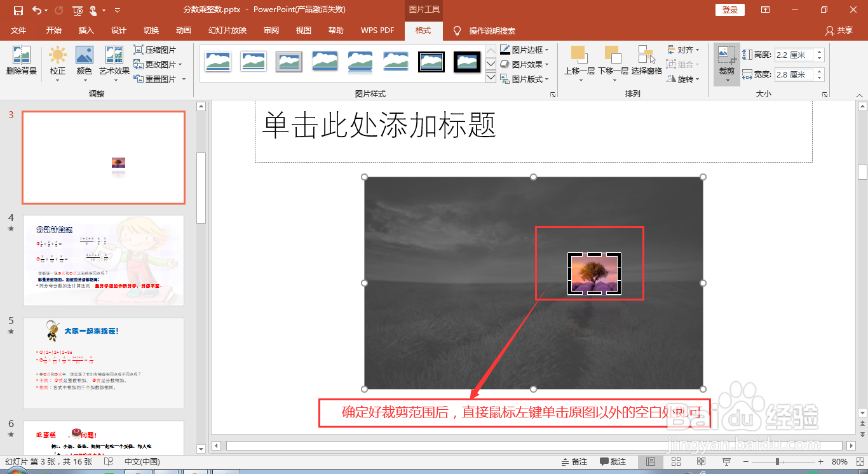The width and height of the screenshot is (868, 474).
Task: Increase 高度 height with the up stepper
Action: pyautogui.click(x=820, y=52)
